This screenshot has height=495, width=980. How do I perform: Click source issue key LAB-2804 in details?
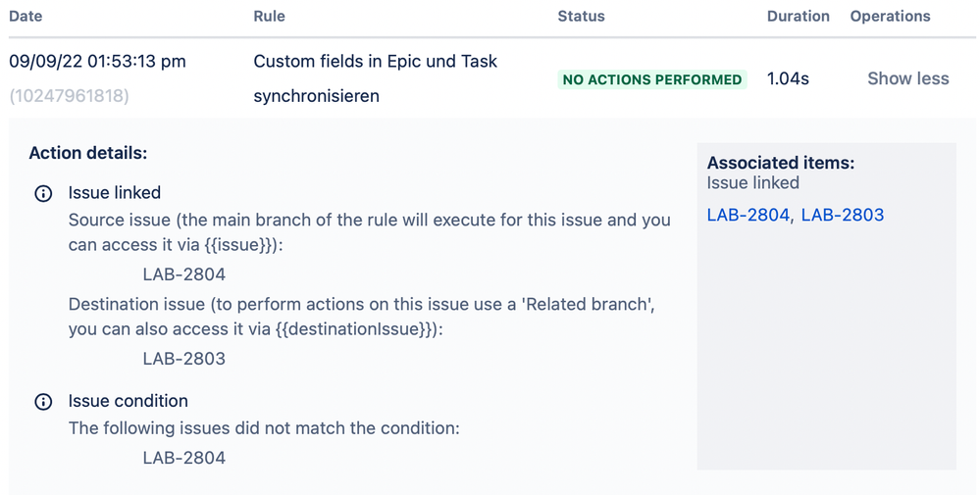pyautogui.click(x=183, y=274)
